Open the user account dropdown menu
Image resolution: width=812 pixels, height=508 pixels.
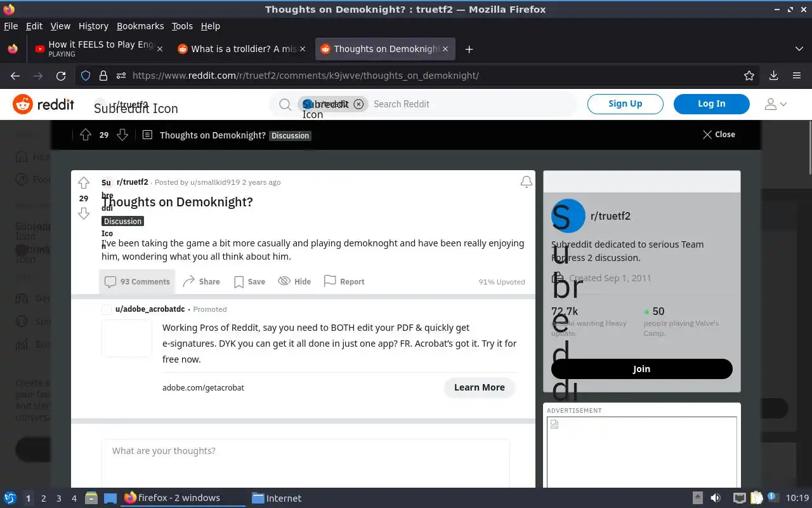click(x=775, y=104)
